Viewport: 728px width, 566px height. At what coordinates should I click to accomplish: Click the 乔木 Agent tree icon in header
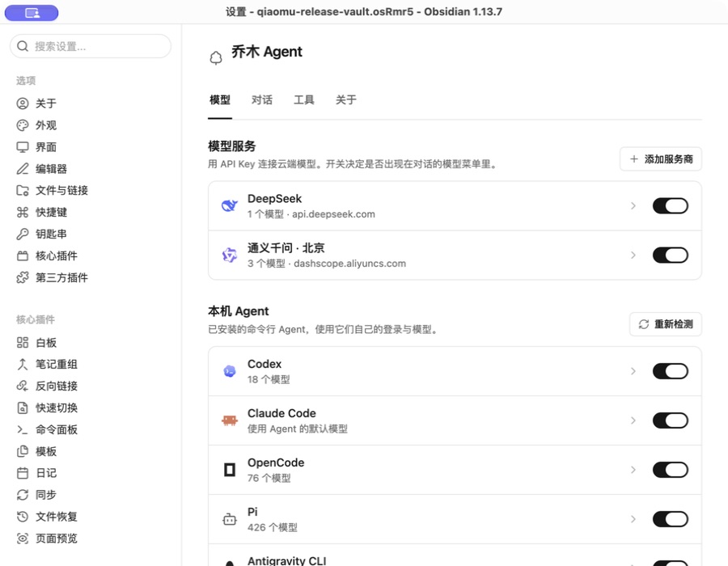(x=216, y=58)
